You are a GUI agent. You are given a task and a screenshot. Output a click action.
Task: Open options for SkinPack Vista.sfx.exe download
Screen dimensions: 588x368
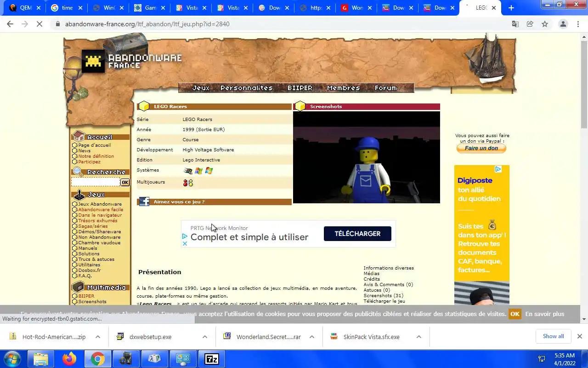tap(419, 337)
